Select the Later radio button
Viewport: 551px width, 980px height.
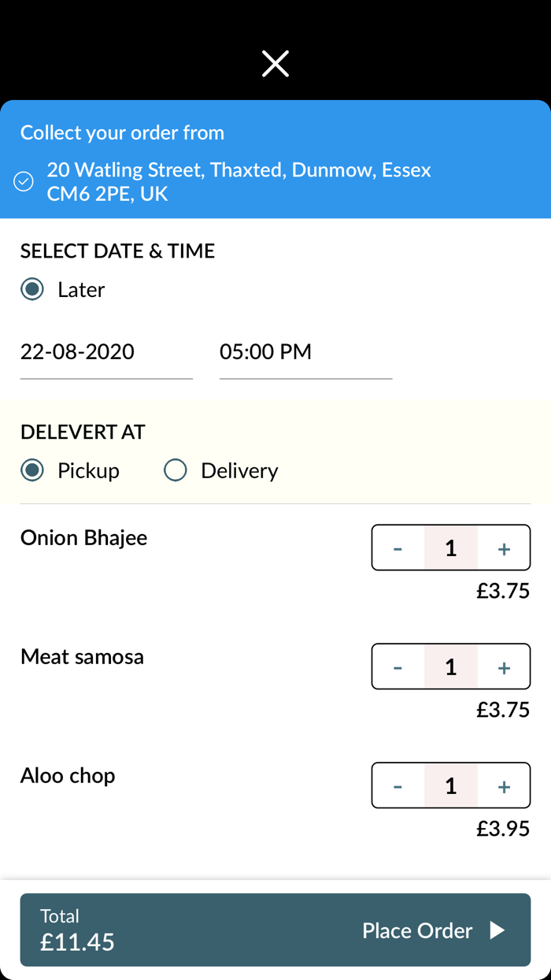[32, 289]
